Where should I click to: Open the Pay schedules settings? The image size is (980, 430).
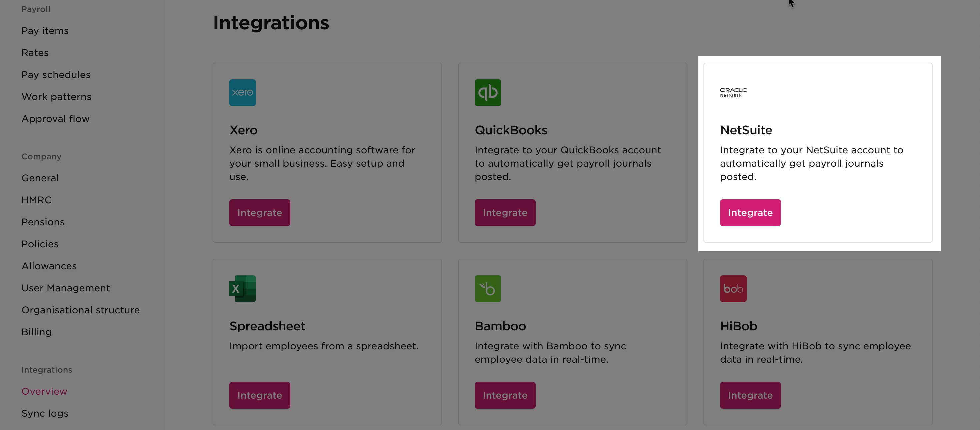tap(56, 74)
